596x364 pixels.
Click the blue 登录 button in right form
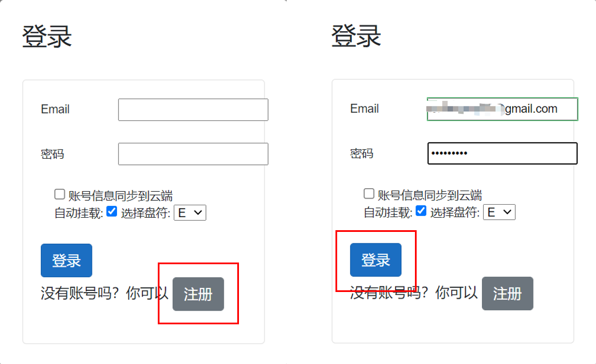coord(376,260)
